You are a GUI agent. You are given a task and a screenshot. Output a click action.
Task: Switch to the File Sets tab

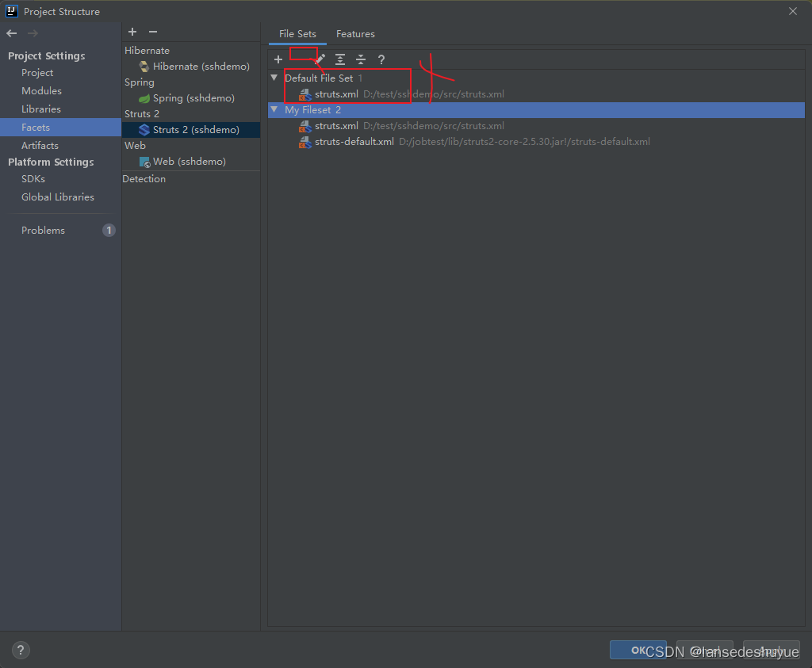(x=297, y=33)
